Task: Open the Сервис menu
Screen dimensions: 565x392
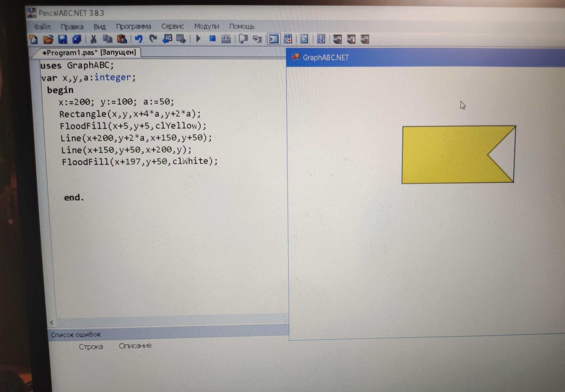Action: click(x=173, y=26)
